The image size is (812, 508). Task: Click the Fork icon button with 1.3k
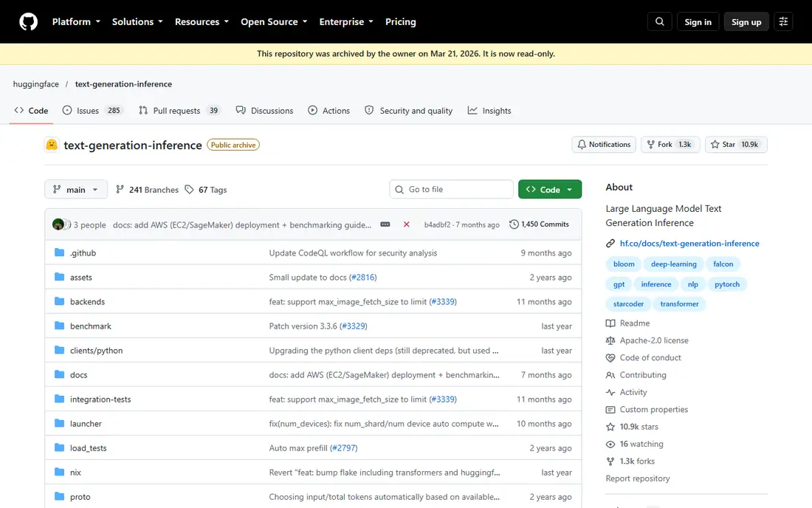tap(670, 145)
